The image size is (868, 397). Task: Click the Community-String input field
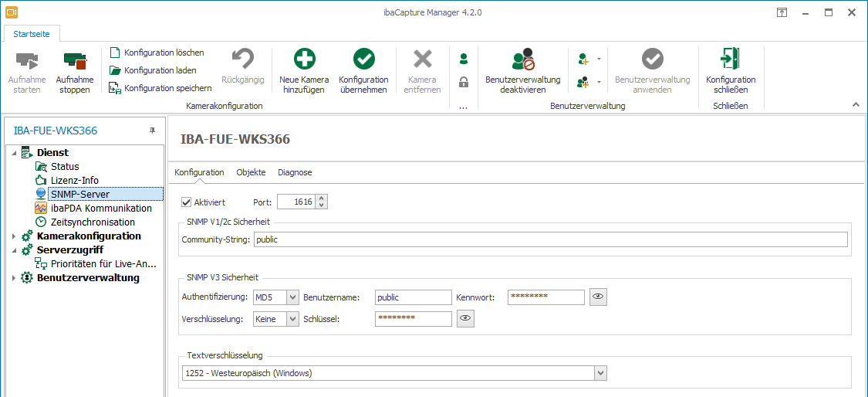point(549,239)
